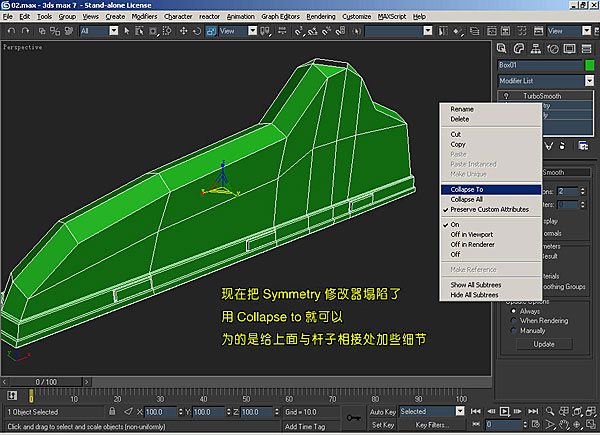Choose Collapse To in the context menu
The width and height of the screenshot is (600, 435).
[x=490, y=189]
